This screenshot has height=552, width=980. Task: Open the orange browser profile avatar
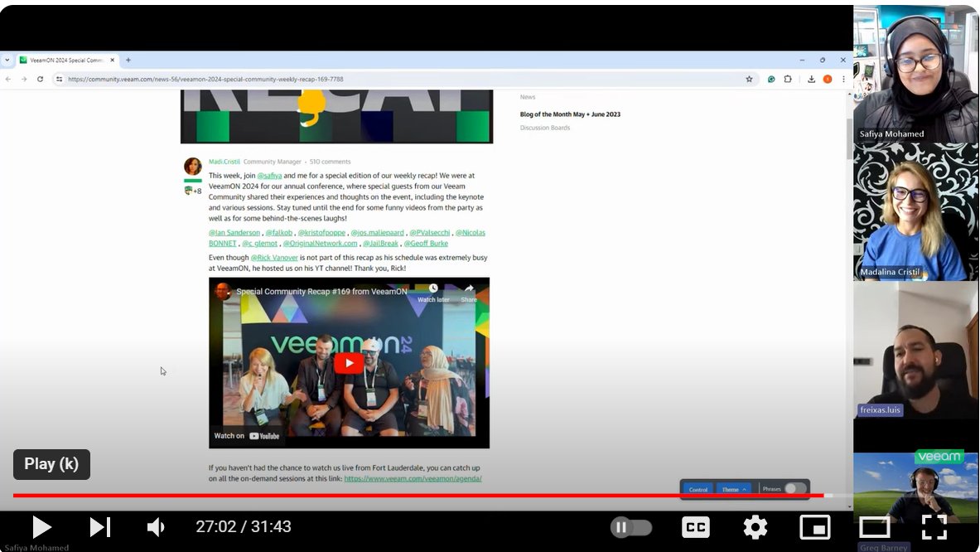tap(828, 80)
